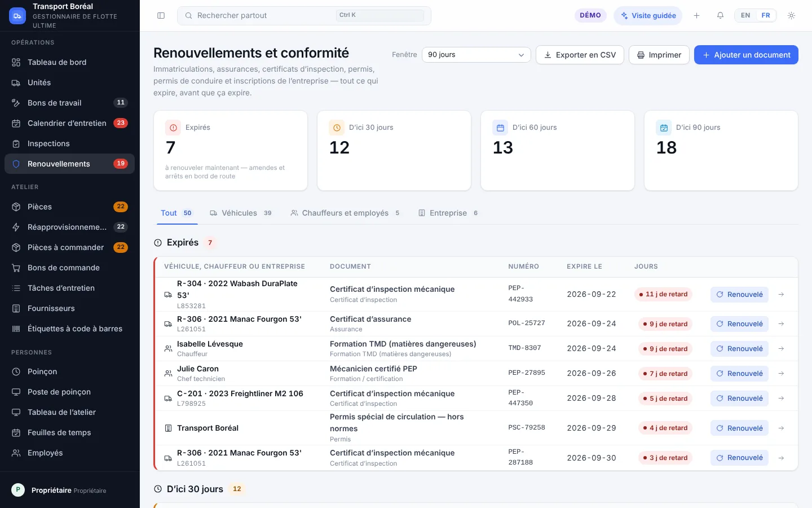
Task: Select the Véhicules tab
Action: (x=241, y=213)
